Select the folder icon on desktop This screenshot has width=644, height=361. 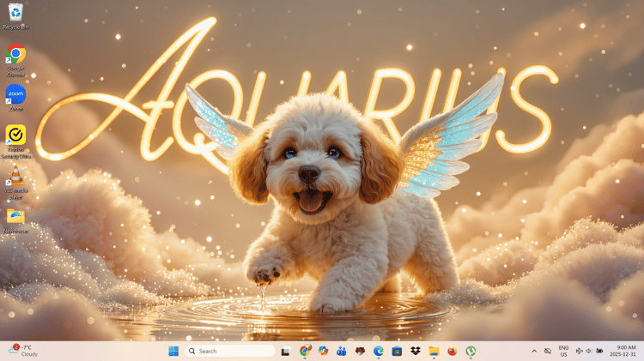point(15,220)
